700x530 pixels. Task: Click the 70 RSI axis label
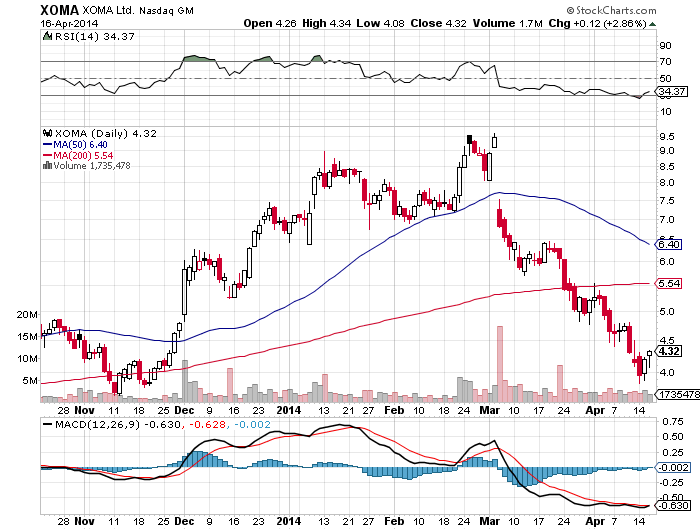coord(665,62)
